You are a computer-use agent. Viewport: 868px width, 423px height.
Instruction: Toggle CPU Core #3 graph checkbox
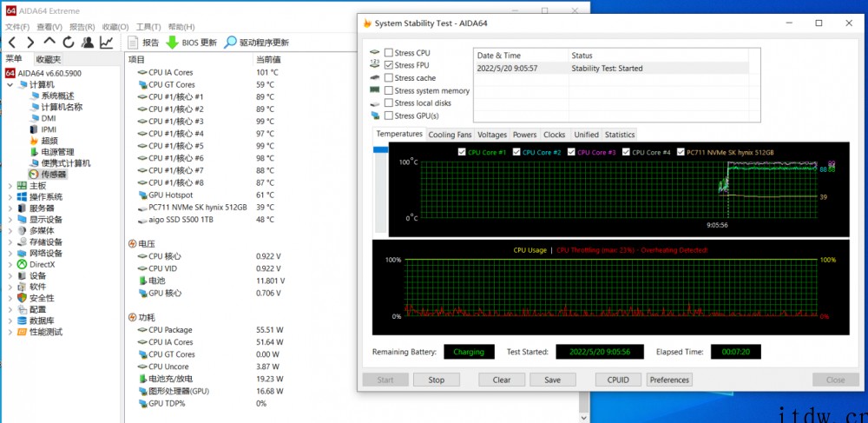click(572, 152)
